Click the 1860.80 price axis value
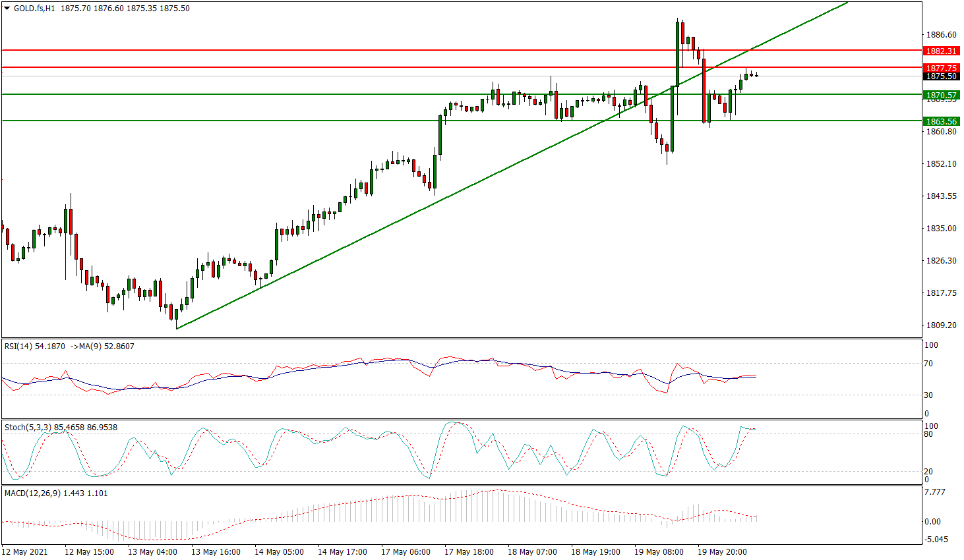The height and width of the screenshot is (560, 964). click(x=942, y=132)
